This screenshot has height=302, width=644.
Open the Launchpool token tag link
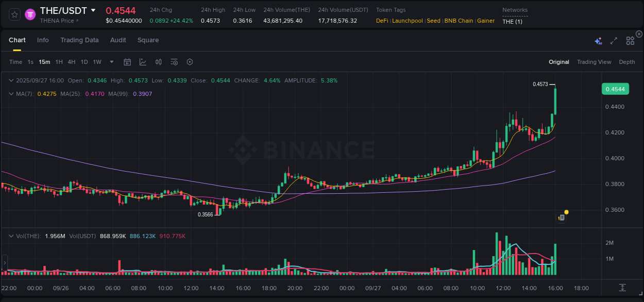pyautogui.click(x=407, y=21)
